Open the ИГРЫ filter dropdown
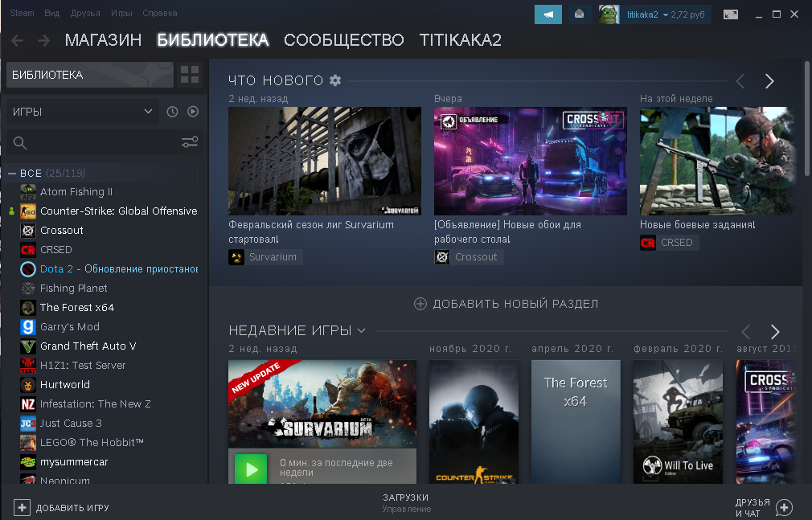Screen dimensions: 812x520 click(x=83, y=112)
